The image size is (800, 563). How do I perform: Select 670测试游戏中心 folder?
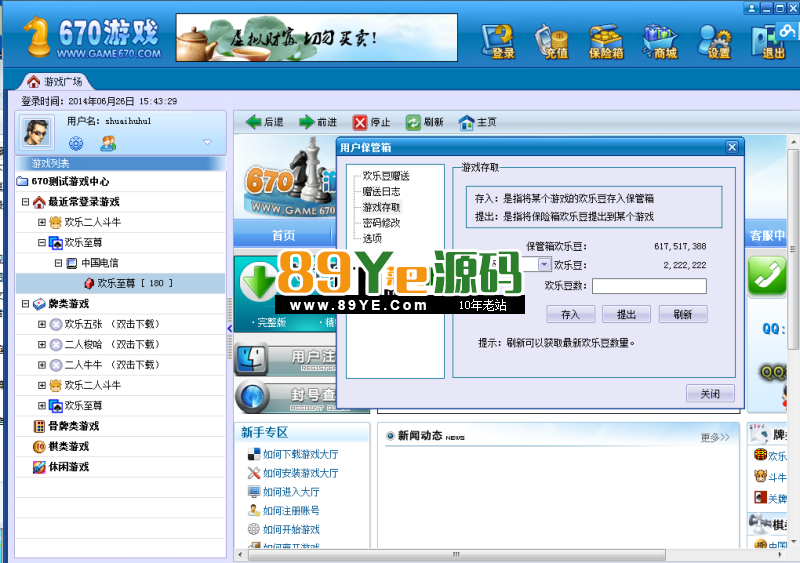tap(63, 181)
